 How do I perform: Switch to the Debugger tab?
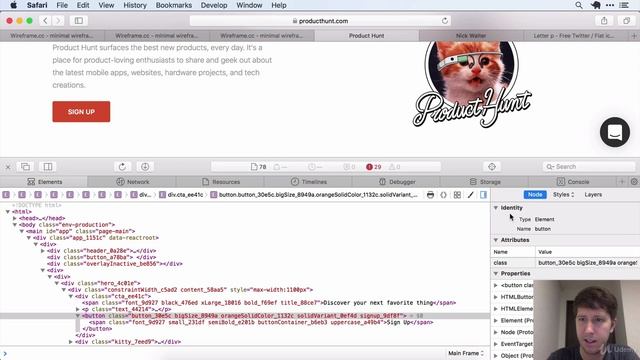(397, 182)
